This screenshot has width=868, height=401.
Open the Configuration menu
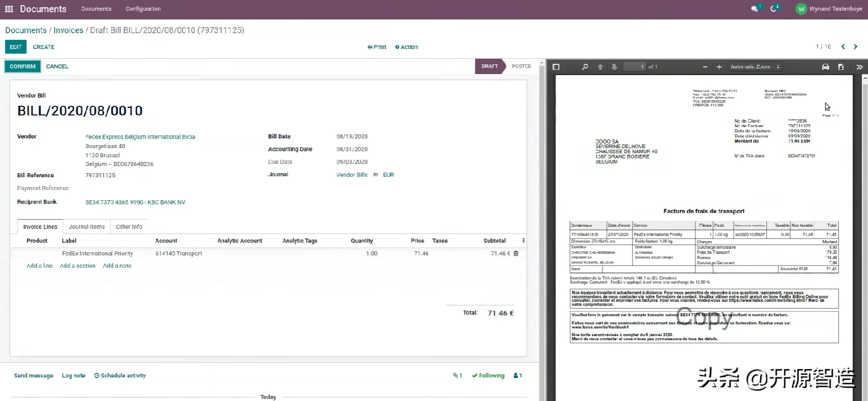tap(143, 9)
